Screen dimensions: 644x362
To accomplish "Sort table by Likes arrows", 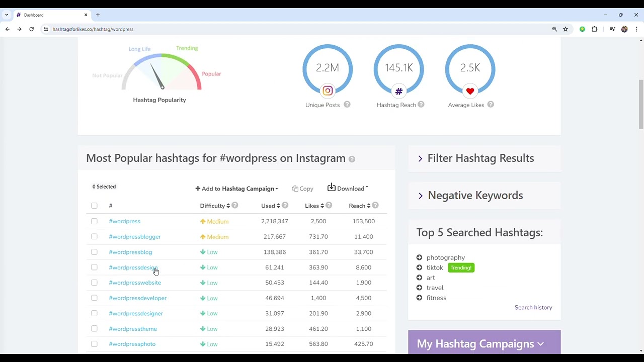I will 322,206.
